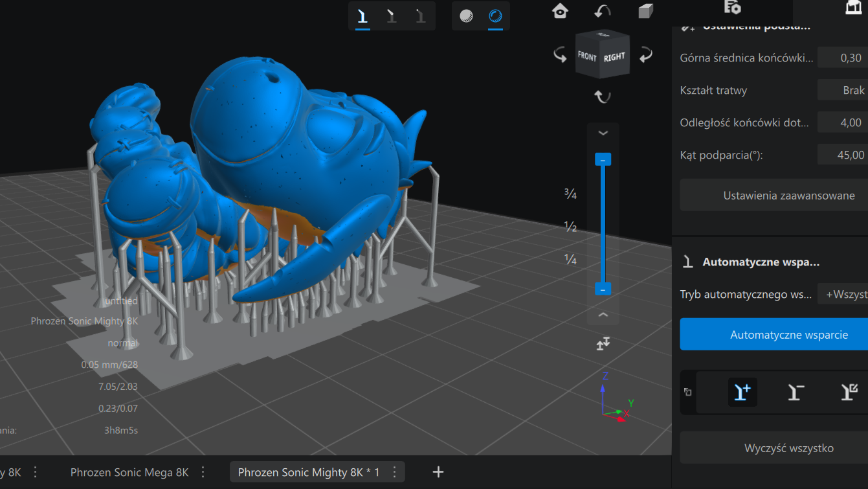Edit Odległość końcówki value 4,00
Image resolution: width=868 pixels, height=489 pixels.
pyautogui.click(x=842, y=122)
